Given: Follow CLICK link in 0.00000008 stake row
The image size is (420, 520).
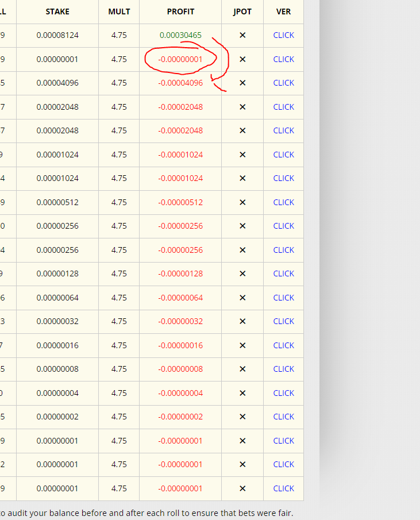Looking at the screenshot, I should [x=283, y=369].
